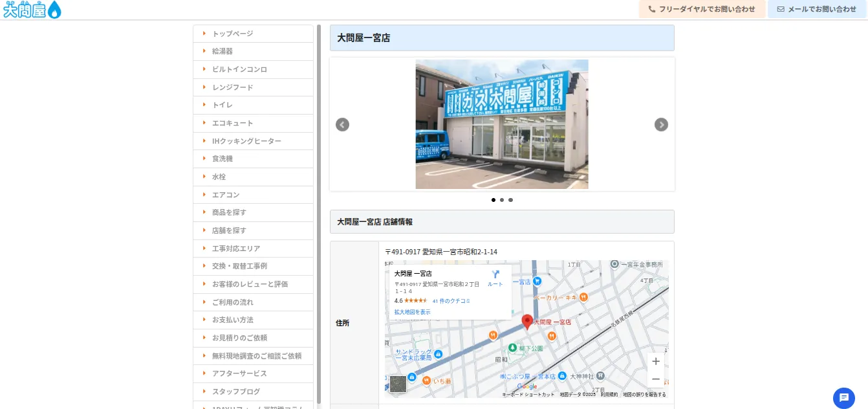Open 食洗機 category

pos(253,159)
